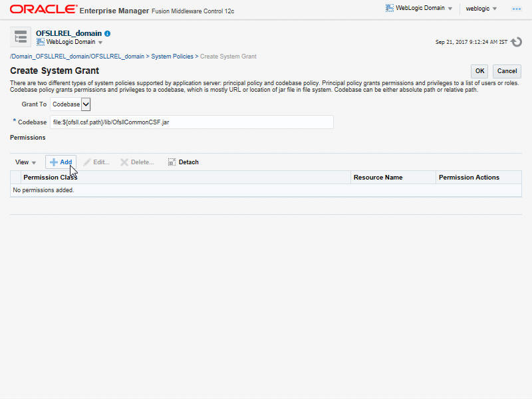
Task: Open the three-dots overflow menu
Action: click(517, 9)
